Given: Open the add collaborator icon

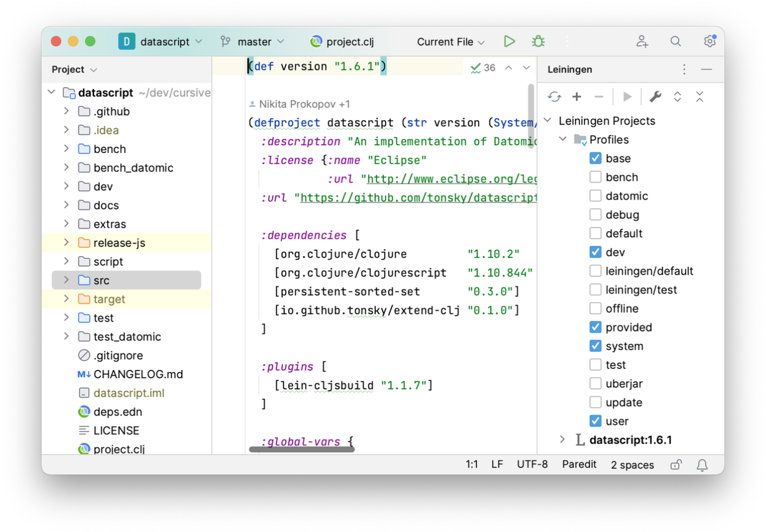Looking at the screenshot, I should click(642, 42).
